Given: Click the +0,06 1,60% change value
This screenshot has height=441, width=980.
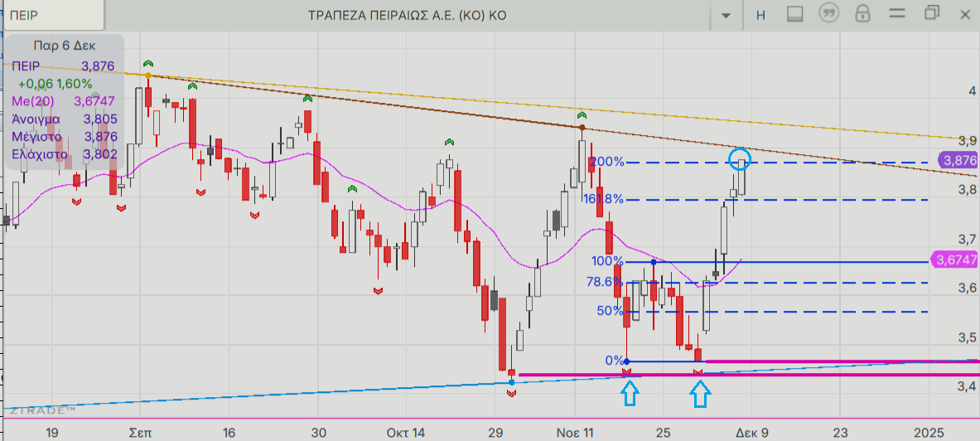Looking at the screenshot, I should [x=55, y=83].
